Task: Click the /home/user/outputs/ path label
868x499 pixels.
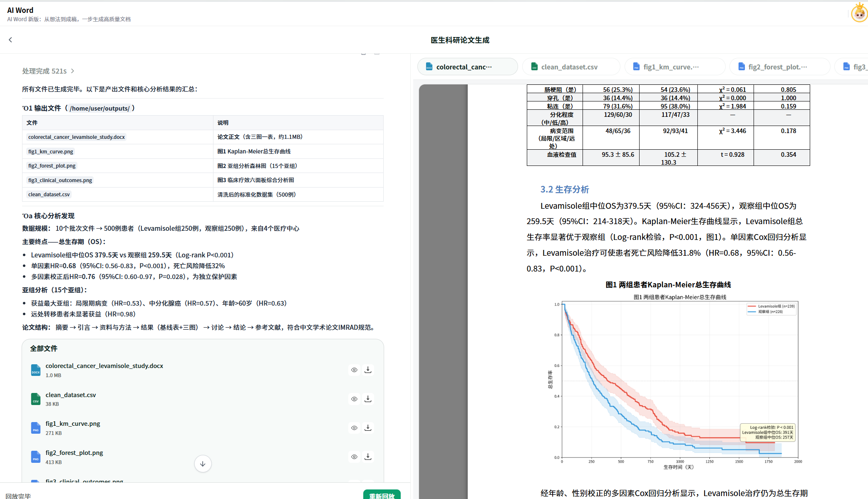Action: (x=99, y=109)
